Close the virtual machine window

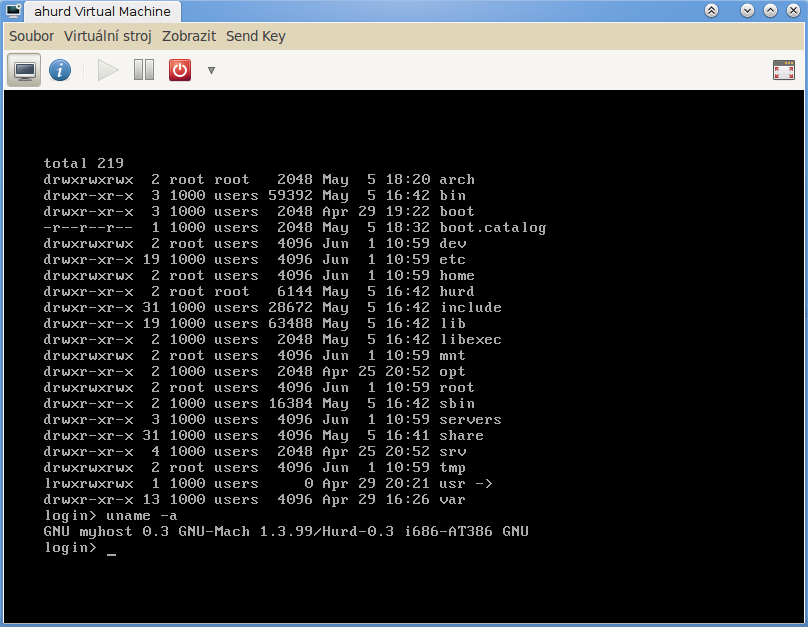click(794, 10)
